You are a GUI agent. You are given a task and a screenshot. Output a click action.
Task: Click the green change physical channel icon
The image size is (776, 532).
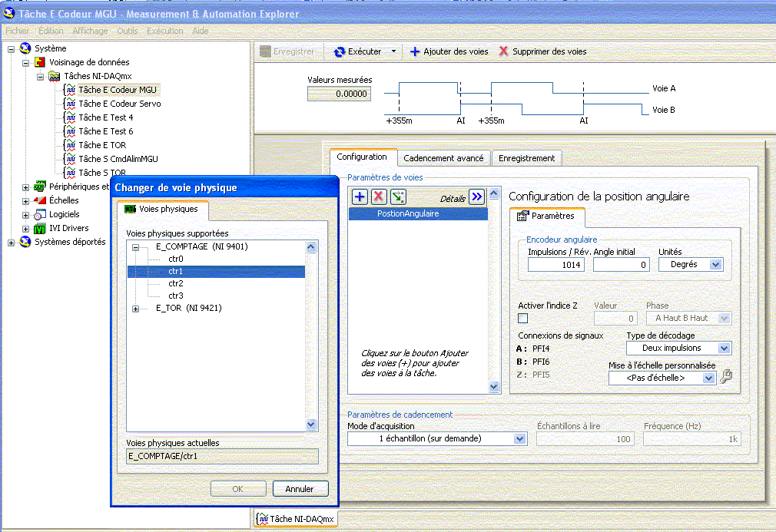[398, 197]
